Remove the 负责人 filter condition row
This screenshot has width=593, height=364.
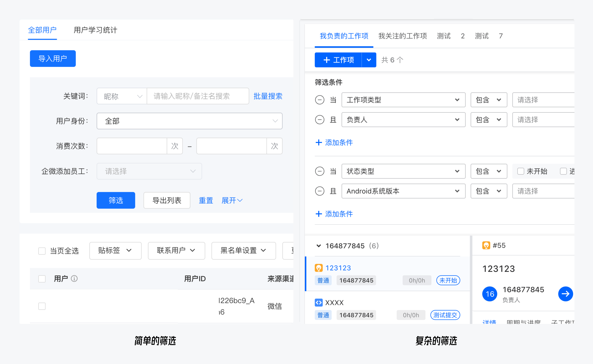point(320,120)
